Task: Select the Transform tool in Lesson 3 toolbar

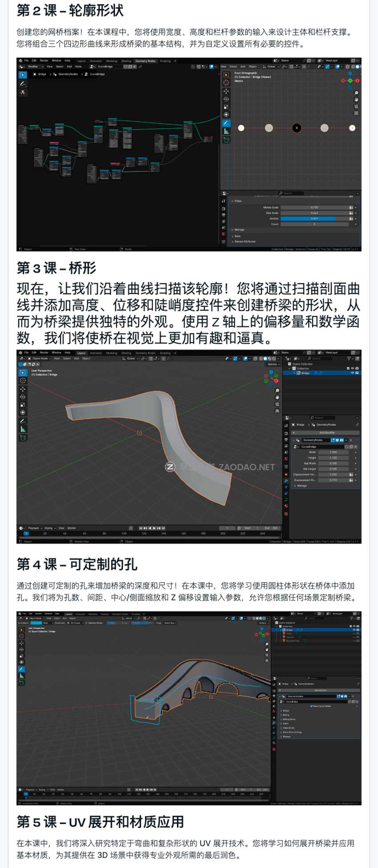Action: tap(23, 412)
